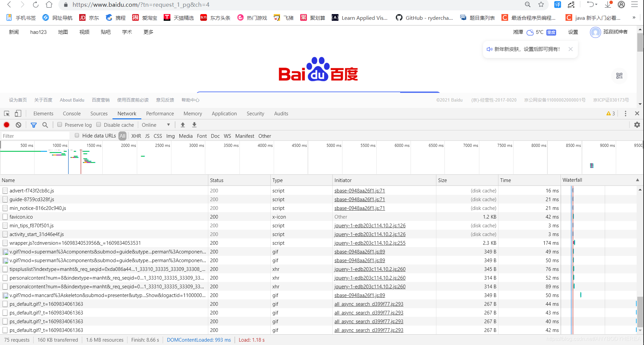Open the JD 京东 bookmark
This screenshot has height=345, width=644.
pyautogui.click(x=89, y=17)
